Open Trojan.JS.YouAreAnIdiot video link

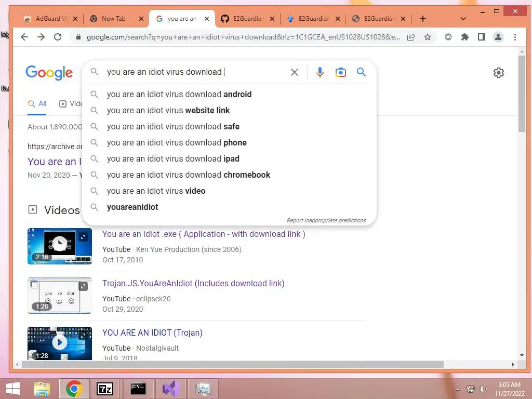pyautogui.click(x=193, y=283)
